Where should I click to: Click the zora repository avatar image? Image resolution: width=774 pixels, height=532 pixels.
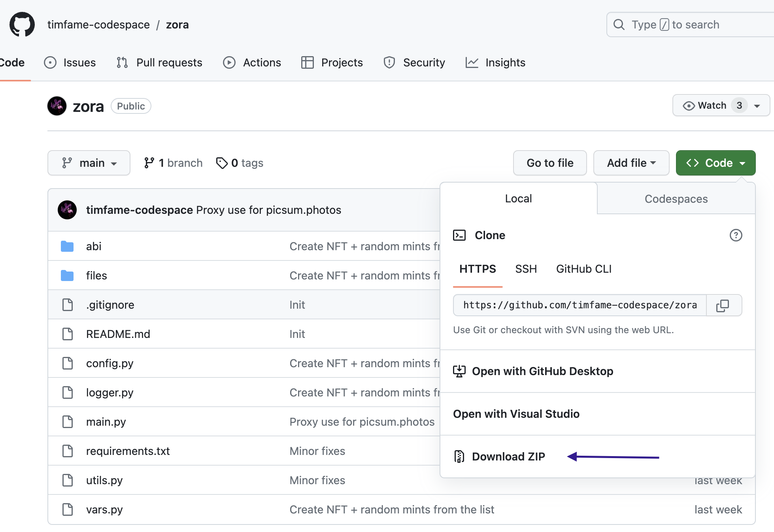click(x=57, y=106)
